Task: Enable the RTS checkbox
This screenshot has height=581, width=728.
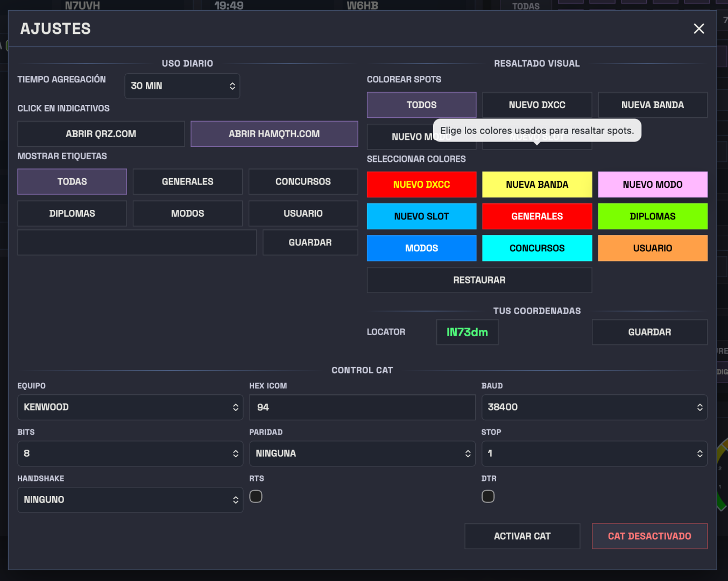Action: pos(256,497)
